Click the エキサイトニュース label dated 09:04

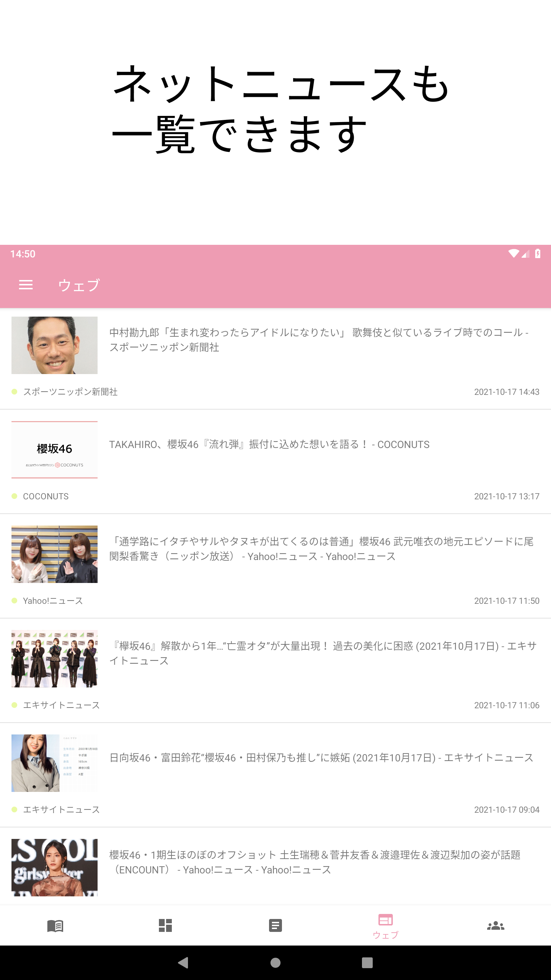(61, 809)
